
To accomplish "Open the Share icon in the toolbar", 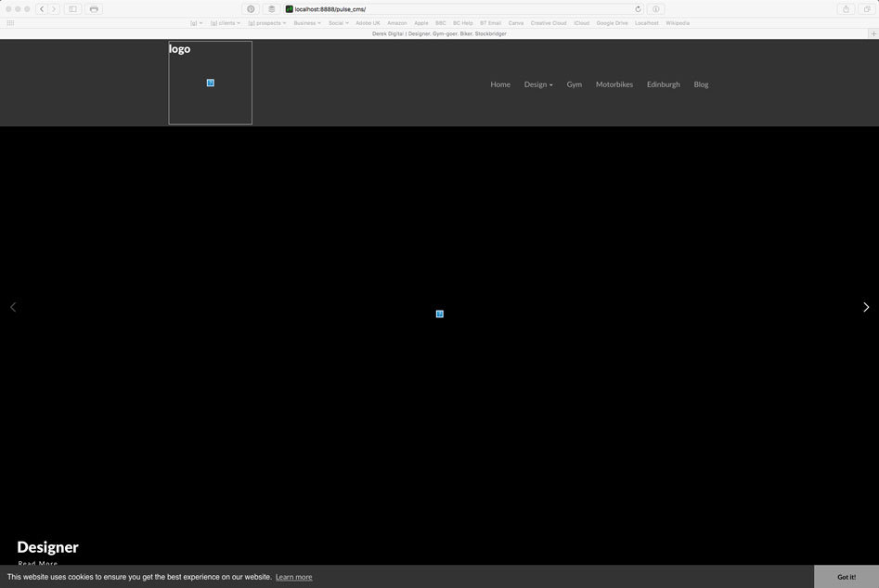I will point(846,9).
